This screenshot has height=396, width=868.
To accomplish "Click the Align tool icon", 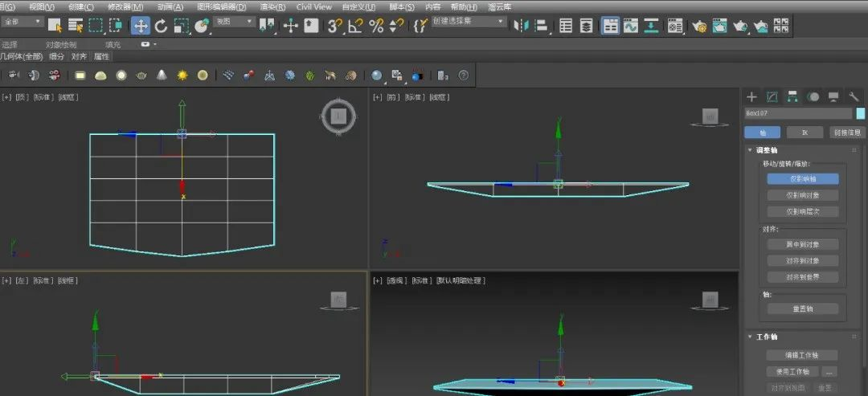I will click(542, 26).
